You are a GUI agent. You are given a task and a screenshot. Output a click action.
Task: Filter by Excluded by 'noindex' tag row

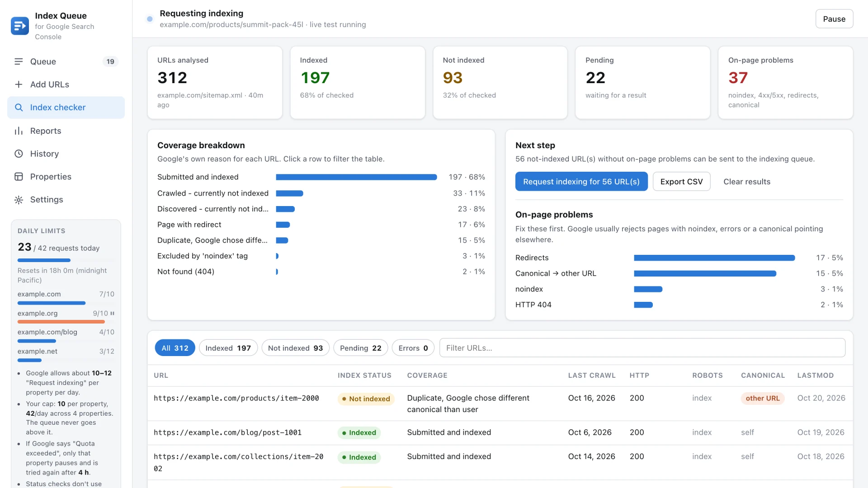321,256
